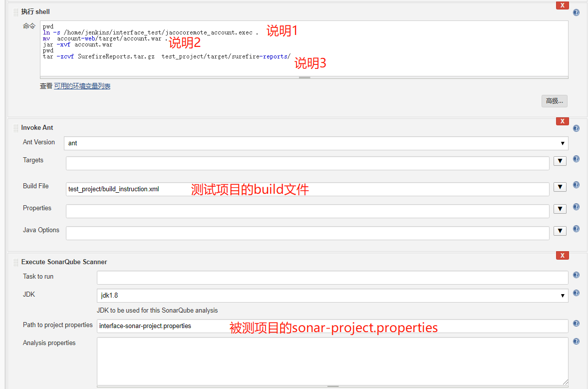Click the help icon next to Analysis properties
This screenshot has height=389, width=588.
[x=576, y=341]
